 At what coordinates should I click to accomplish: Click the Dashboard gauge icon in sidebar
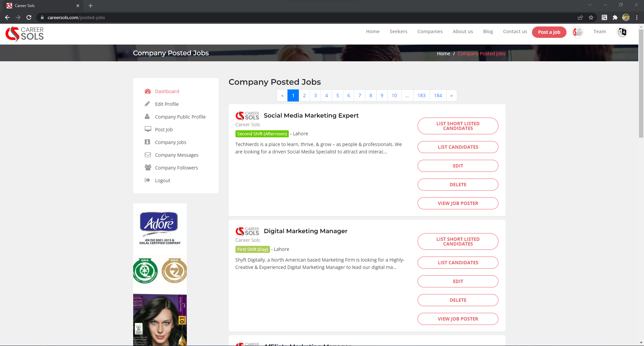coord(148,91)
